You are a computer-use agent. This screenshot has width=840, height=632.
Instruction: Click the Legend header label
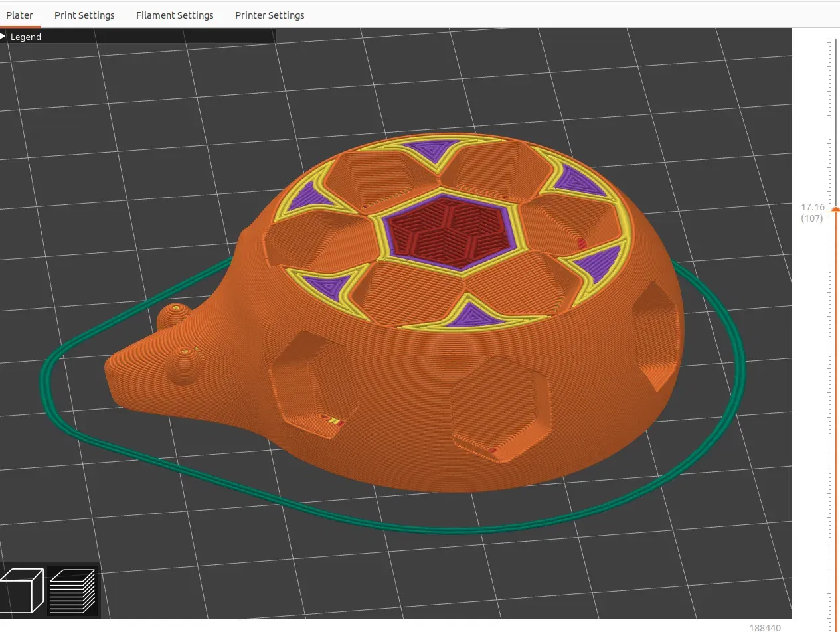26,37
